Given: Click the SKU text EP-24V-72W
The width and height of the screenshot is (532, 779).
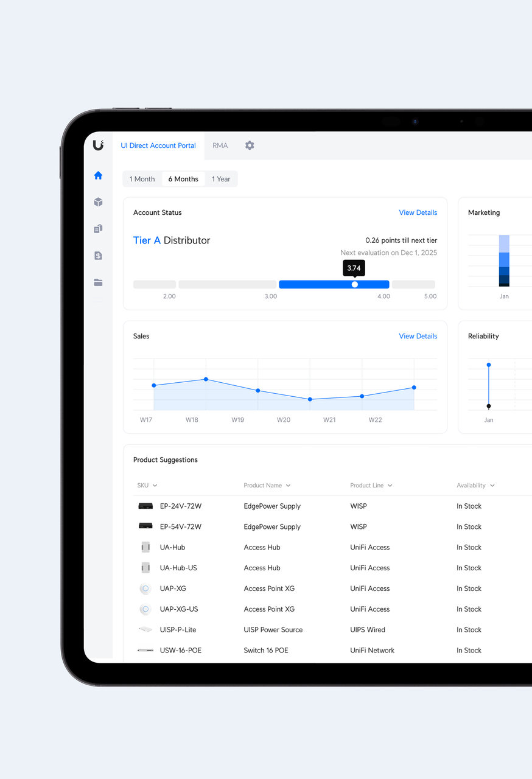Looking at the screenshot, I should [x=181, y=506].
